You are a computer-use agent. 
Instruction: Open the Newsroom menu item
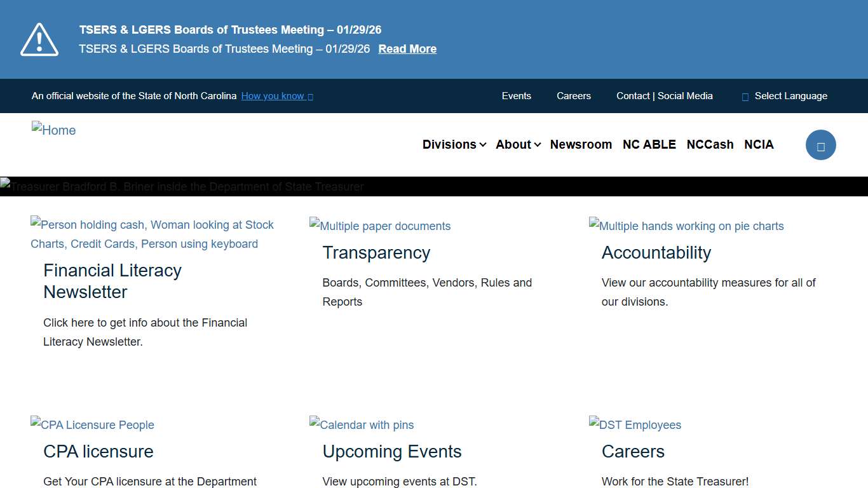click(581, 144)
